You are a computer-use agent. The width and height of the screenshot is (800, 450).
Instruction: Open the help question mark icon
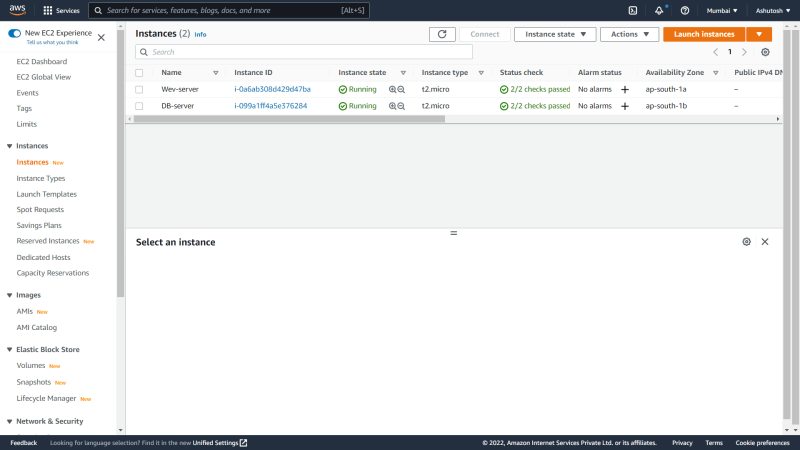pos(685,10)
